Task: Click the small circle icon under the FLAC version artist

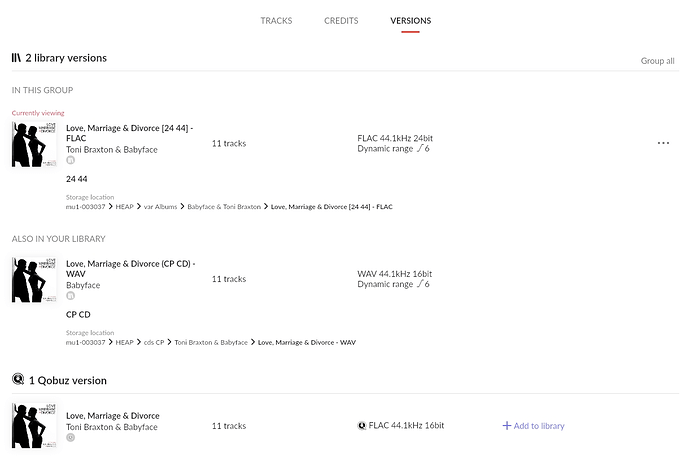Action: (x=70, y=160)
